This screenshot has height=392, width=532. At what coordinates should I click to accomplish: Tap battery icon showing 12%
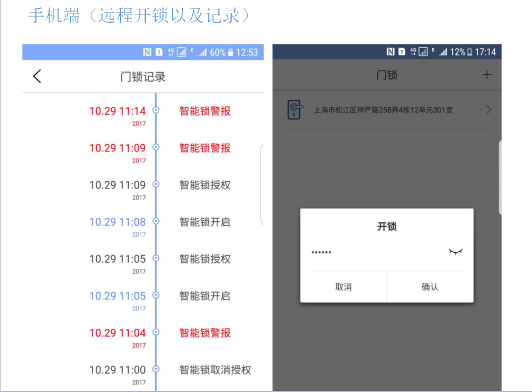470,52
